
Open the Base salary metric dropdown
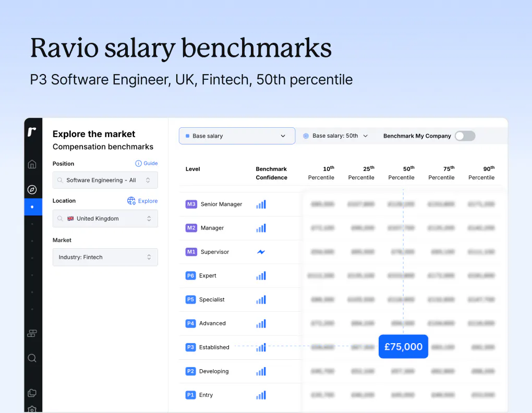tap(237, 136)
